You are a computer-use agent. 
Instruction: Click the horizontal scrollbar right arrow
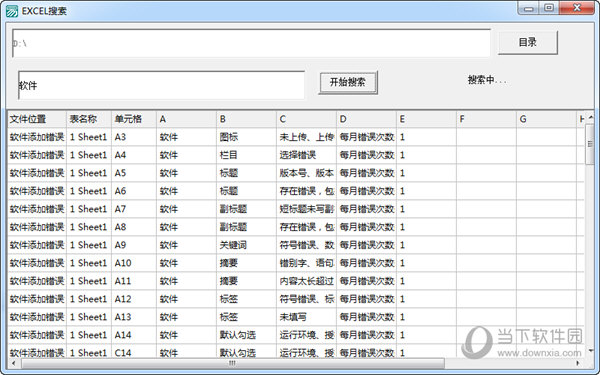coord(578,363)
